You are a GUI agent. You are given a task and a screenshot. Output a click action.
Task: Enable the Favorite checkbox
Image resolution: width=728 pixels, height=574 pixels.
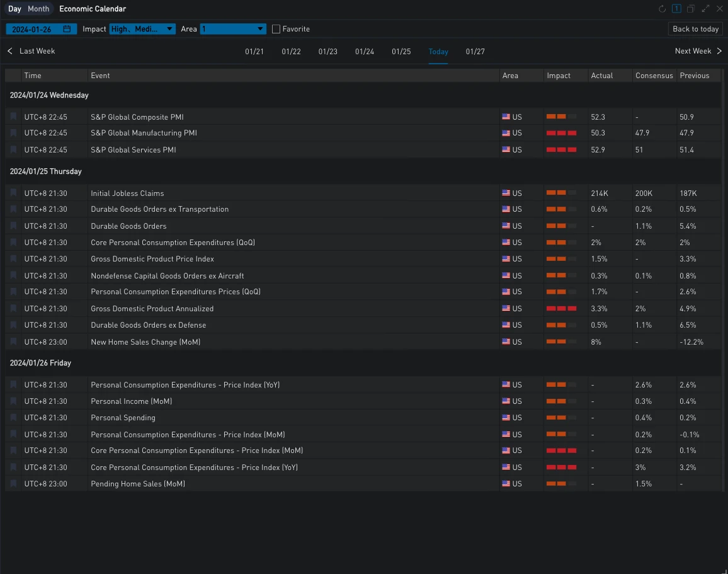(276, 29)
